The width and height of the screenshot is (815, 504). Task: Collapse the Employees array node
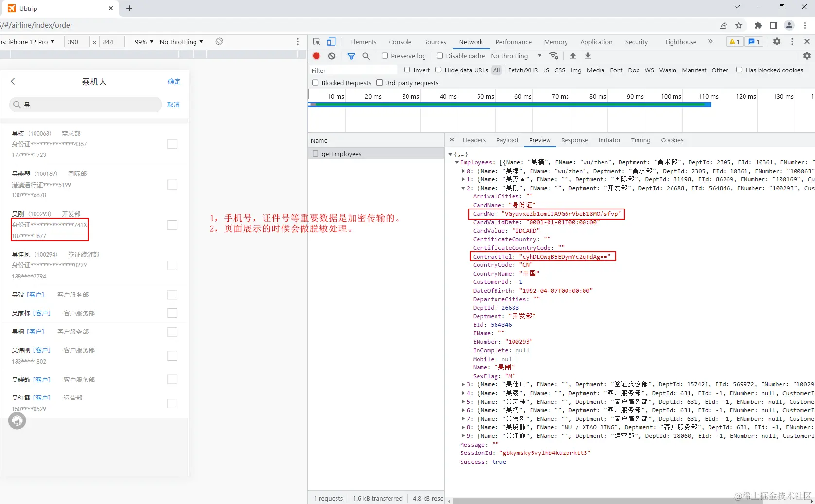[x=457, y=162]
